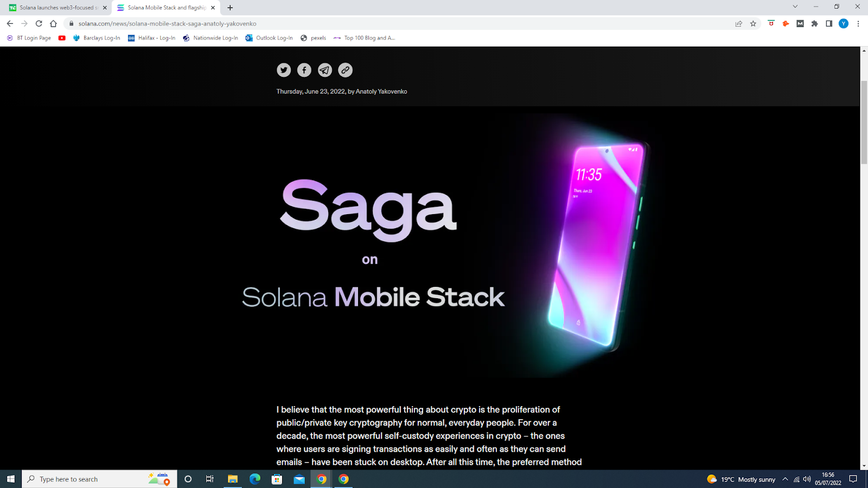Click the author and date line text

[342, 92]
